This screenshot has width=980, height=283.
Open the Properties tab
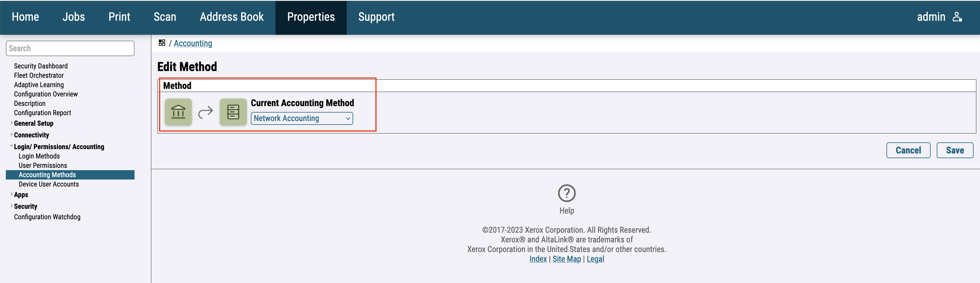pyautogui.click(x=311, y=17)
